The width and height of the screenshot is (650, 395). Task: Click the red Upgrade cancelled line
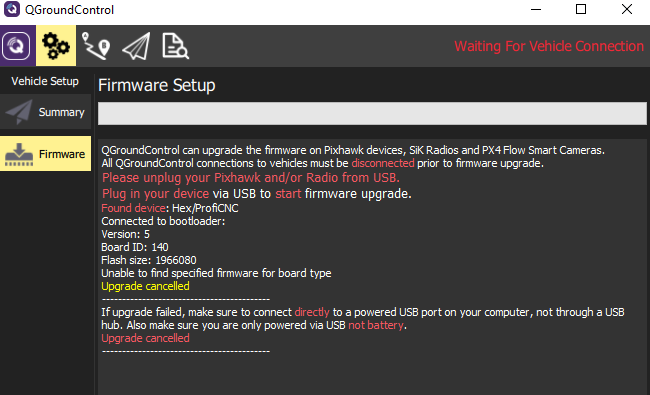[x=145, y=338]
